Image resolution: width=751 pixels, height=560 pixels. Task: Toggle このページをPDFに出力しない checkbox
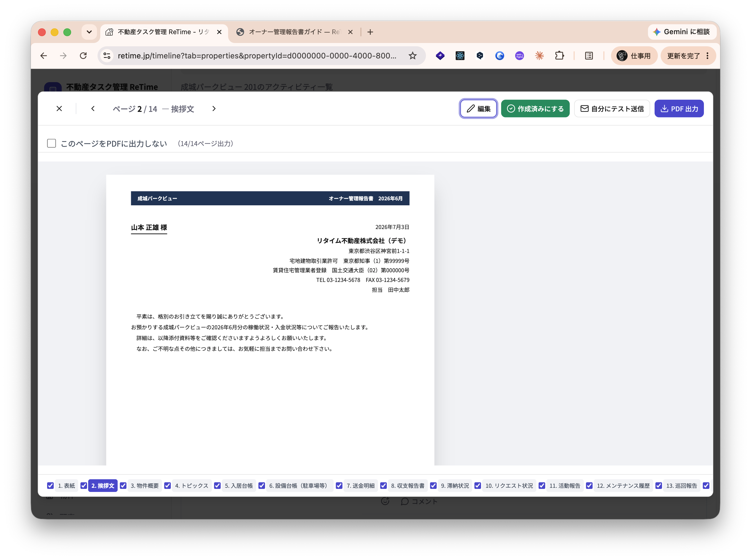52,143
